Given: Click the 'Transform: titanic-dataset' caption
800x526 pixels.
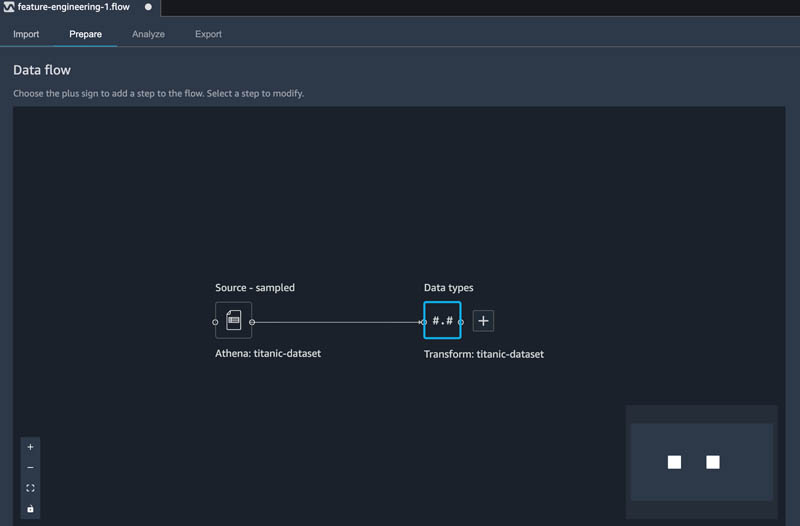Looking at the screenshot, I should click(x=484, y=354).
